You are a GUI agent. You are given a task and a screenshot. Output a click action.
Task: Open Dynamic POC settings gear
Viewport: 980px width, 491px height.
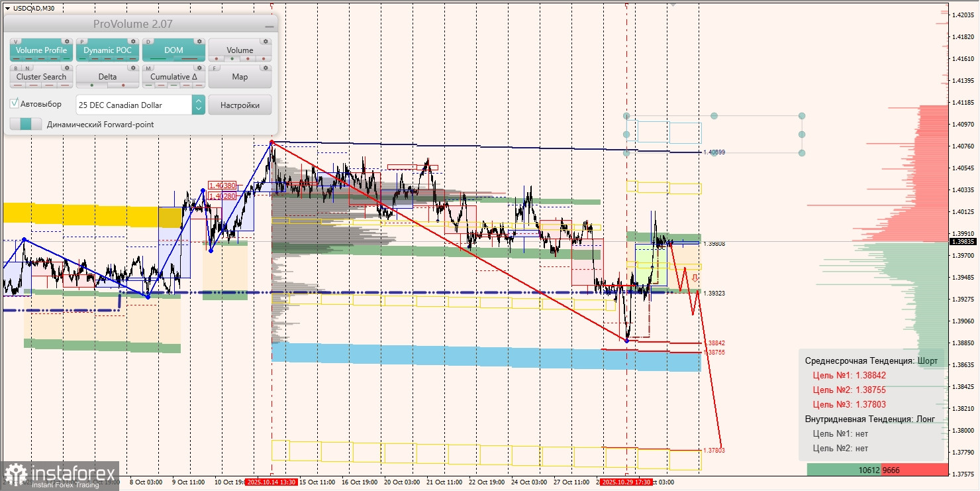[133, 41]
